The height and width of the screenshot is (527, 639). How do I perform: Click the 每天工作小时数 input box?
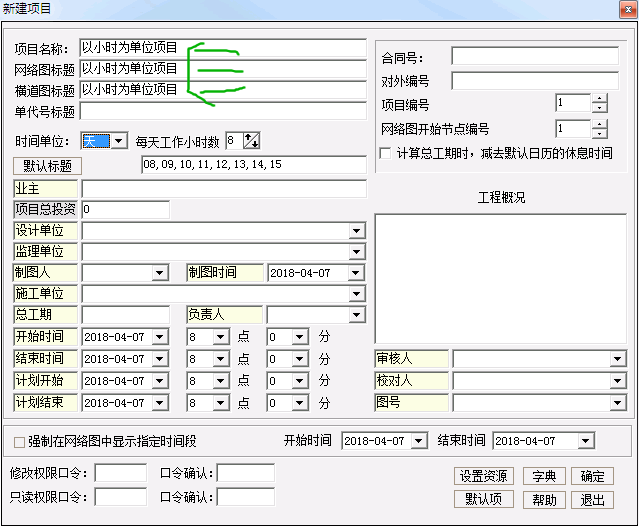234,141
